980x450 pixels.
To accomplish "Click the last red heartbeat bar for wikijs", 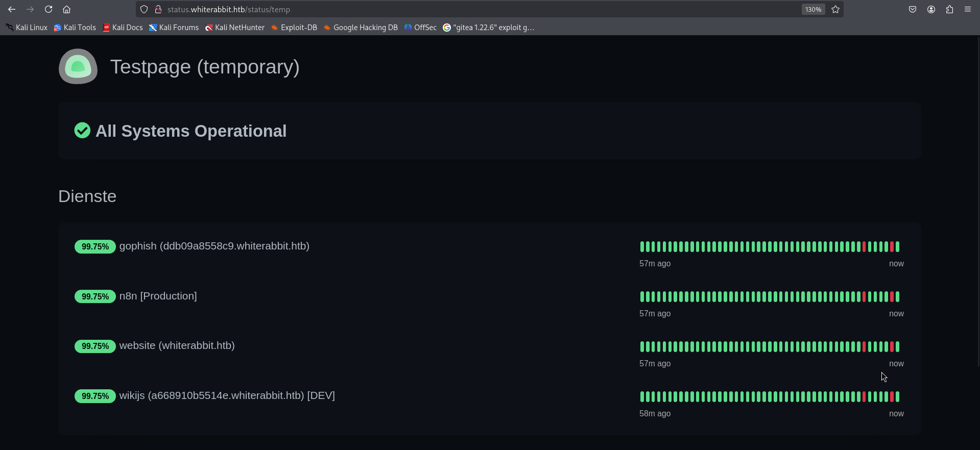I will tap(892, 396).
